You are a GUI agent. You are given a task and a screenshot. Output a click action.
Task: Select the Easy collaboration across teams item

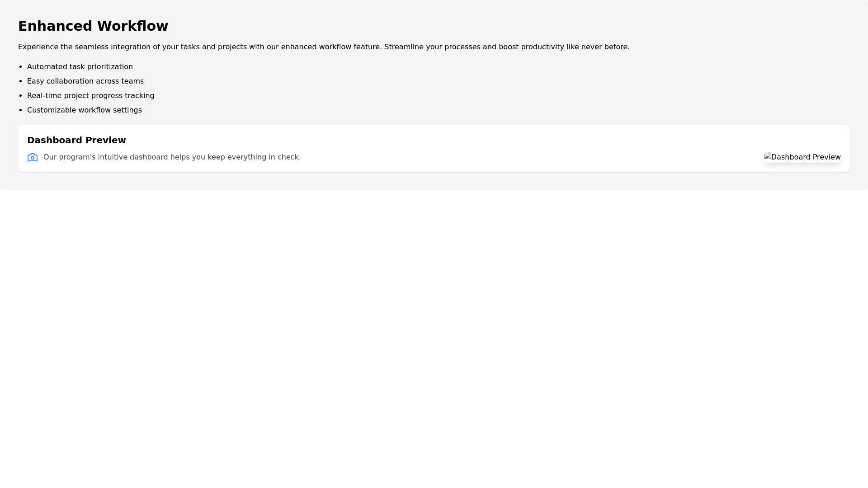[x=85, y=81]
